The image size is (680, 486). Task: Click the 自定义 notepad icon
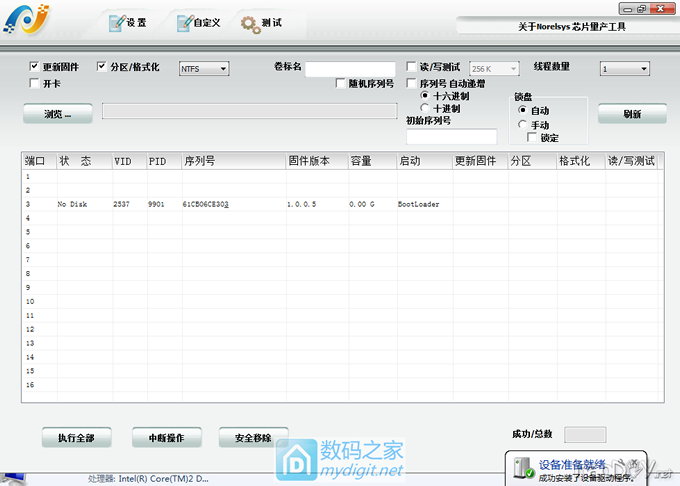(x=184, y=22)
